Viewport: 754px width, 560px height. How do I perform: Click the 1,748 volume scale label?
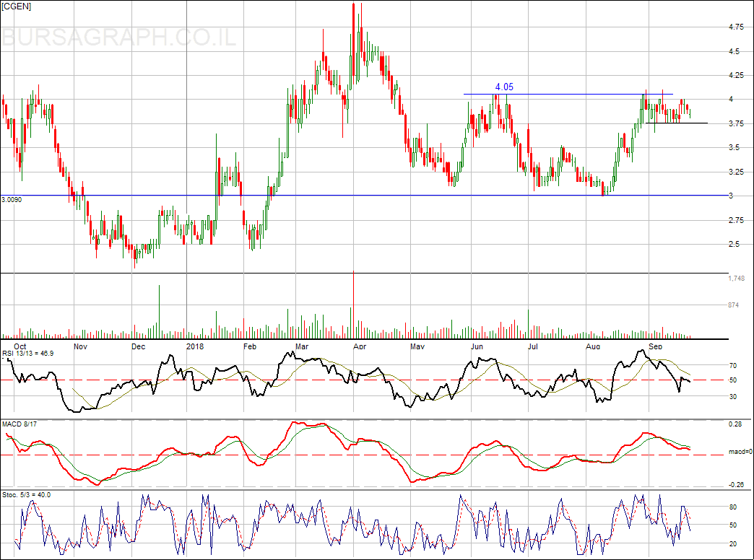(x=736, y=279)
